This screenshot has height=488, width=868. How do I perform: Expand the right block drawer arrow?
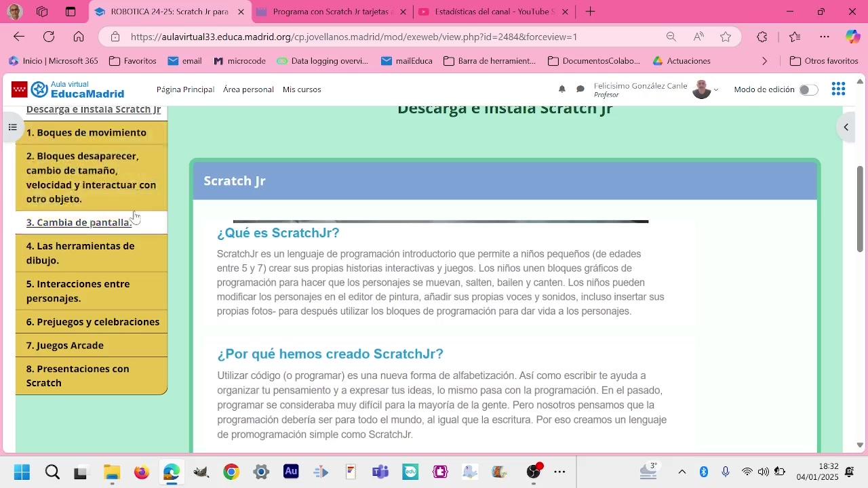point(846,127)
